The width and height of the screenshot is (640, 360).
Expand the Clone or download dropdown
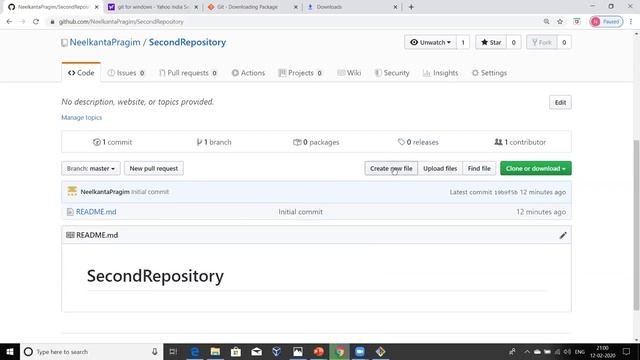[536, 168]
